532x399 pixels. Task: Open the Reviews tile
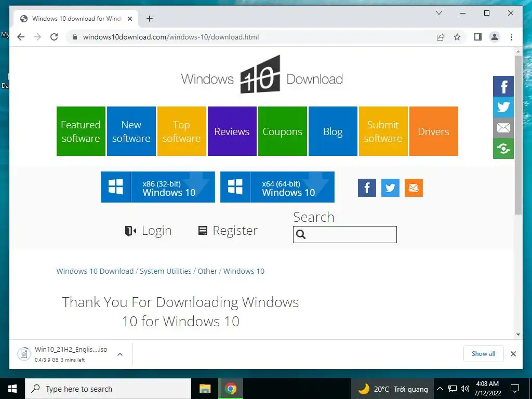[232, 131]
